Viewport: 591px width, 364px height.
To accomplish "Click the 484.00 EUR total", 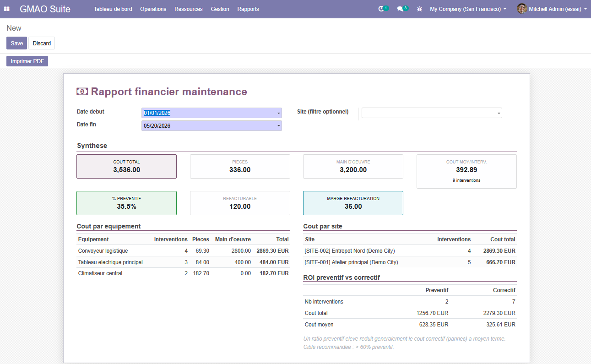I will click(274, 262).
